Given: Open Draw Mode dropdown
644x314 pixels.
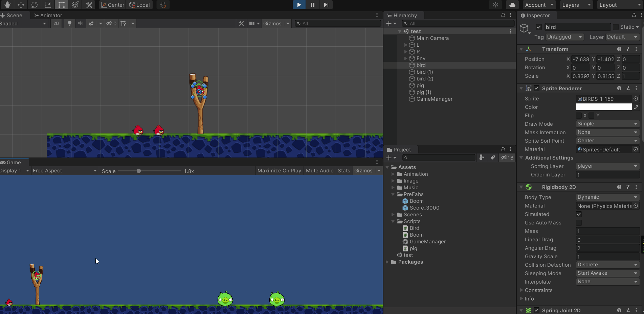Looking at the screenshot, I should [x=608, y=124].
